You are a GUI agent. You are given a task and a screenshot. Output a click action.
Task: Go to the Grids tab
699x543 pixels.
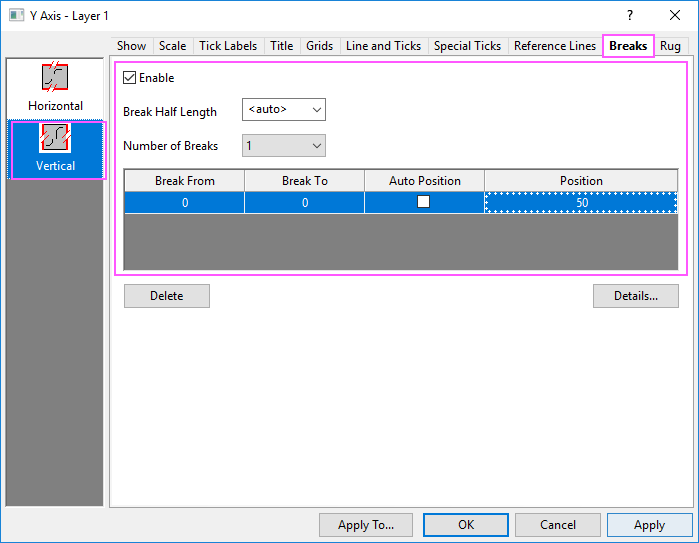click(x=319, y=46)
